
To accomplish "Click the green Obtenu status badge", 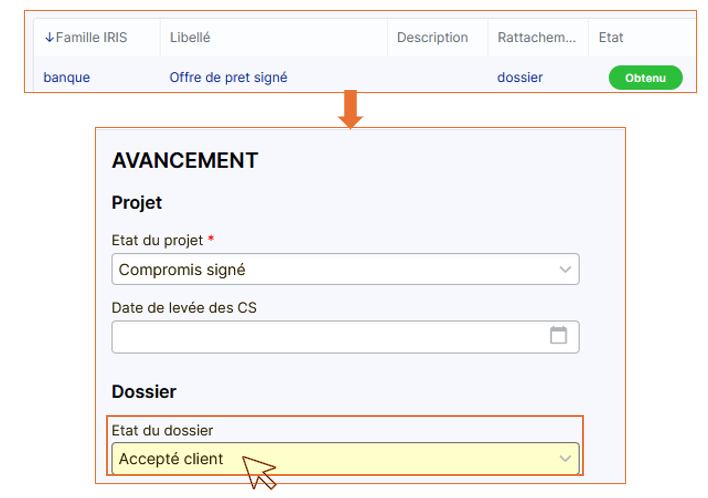I will [x=645, y=77].
